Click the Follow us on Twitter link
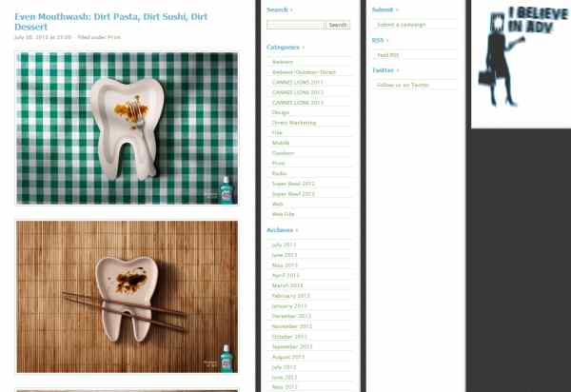The image size is (571, 392). tap(403, 86)
